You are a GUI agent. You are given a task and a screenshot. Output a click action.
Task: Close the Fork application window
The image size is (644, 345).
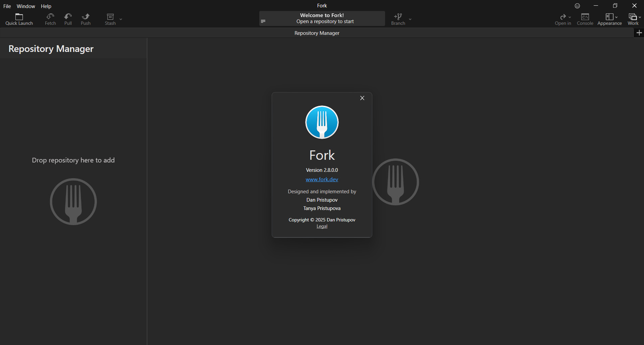pos(634,6)
